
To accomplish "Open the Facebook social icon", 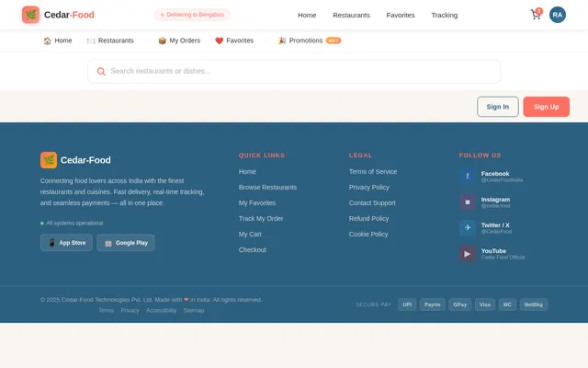I will [x=468, y=176].
